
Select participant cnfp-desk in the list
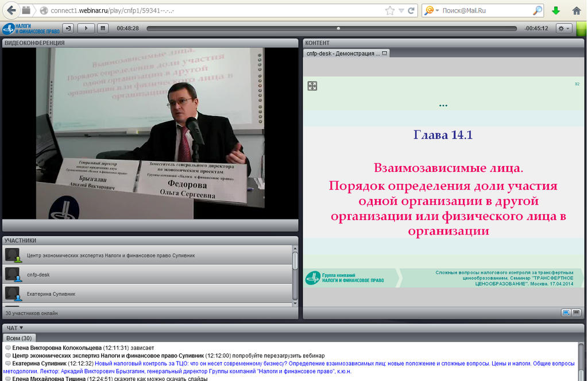coord(38,275)
